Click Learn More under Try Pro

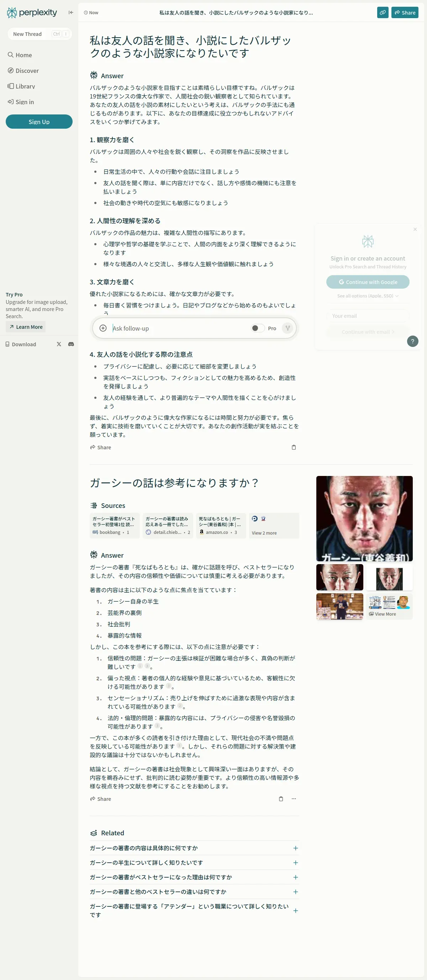tap(26, 327)
